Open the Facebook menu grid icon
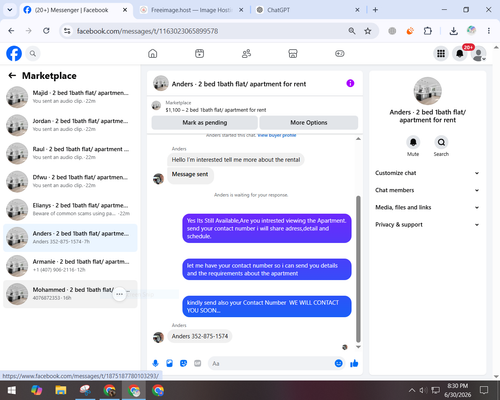The width and height of the screenshot is (500, 400). pyautogui.click(x=441, y=53)
